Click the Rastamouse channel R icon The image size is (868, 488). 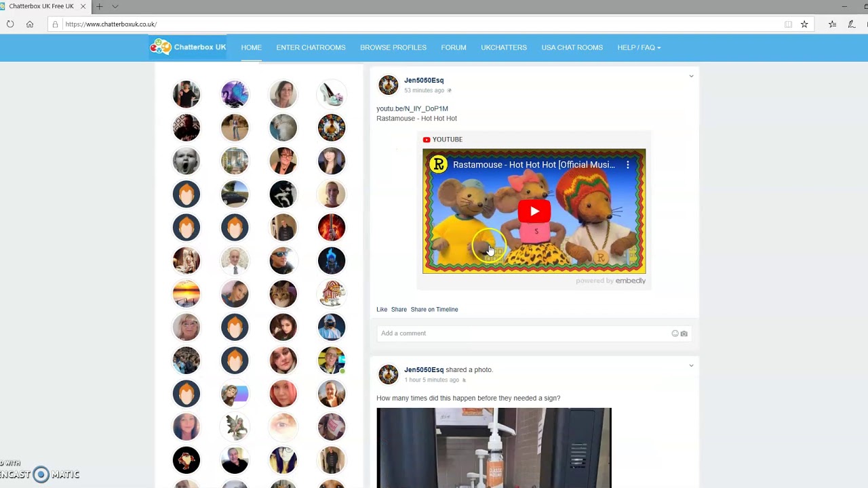[x=439, y=165]
